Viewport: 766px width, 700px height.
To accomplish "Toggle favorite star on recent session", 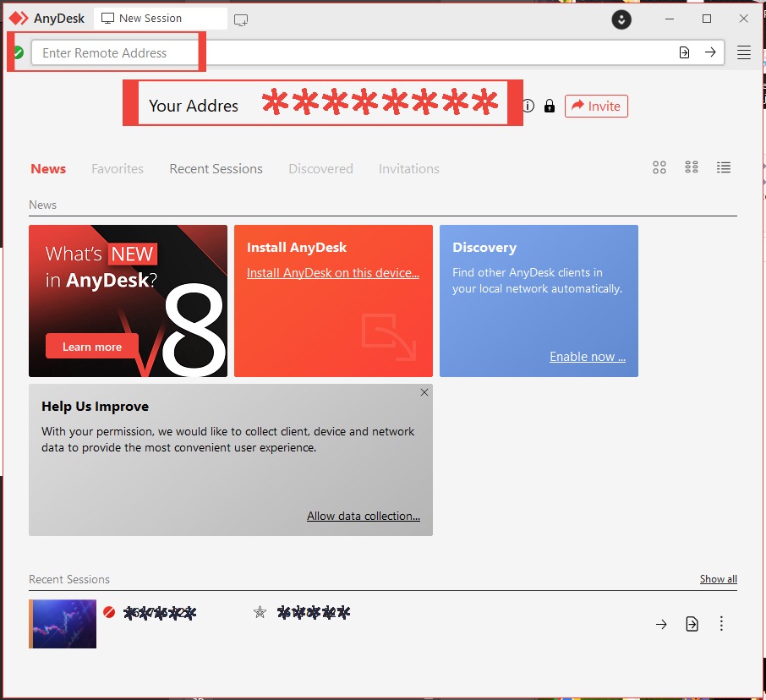I will tap(260, 612).
